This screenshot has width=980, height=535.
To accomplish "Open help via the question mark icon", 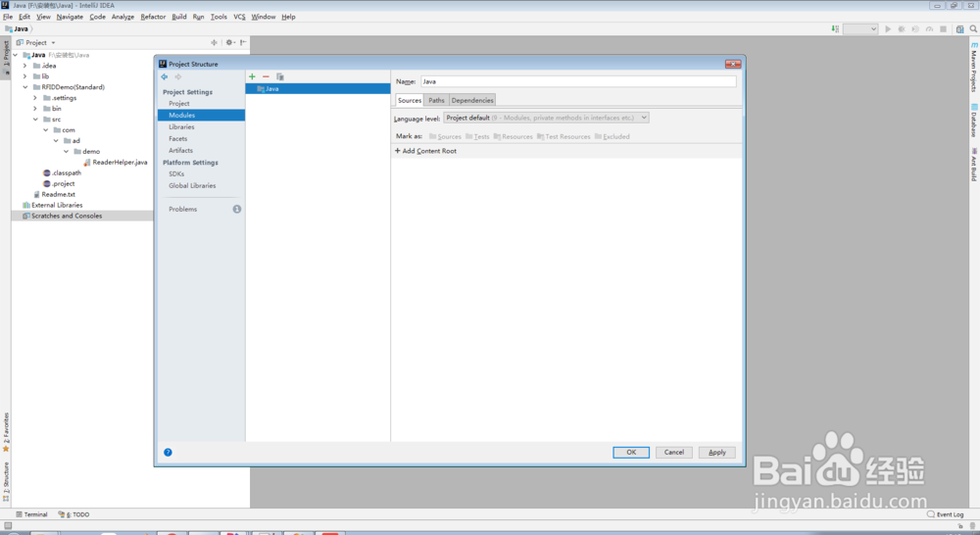I will [x=169, y=453].
